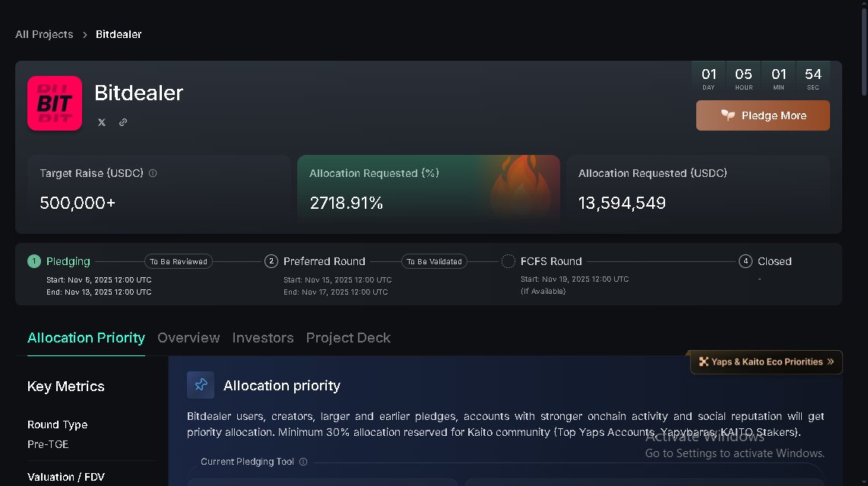Click Preferred Round Start: Nov 15 date
Image resolution: width=868 pixels, height=486 pixels.
pyautogui.click(x=337, y=279)
